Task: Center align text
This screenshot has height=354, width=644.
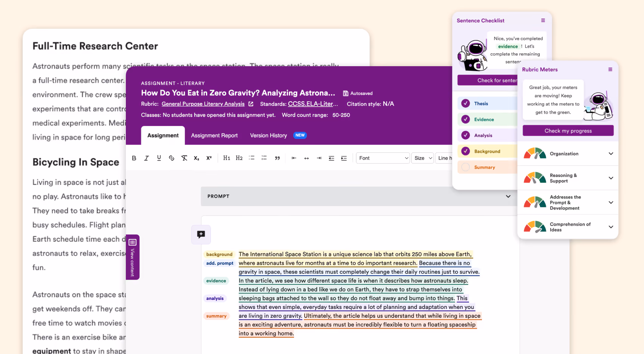Action: point(307,158)
